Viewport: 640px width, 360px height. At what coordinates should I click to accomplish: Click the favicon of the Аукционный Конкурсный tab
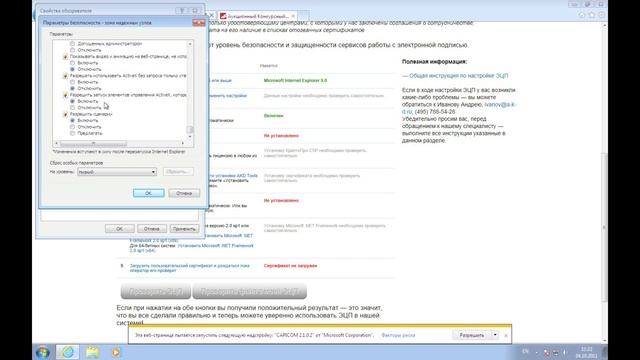[223, 16]
